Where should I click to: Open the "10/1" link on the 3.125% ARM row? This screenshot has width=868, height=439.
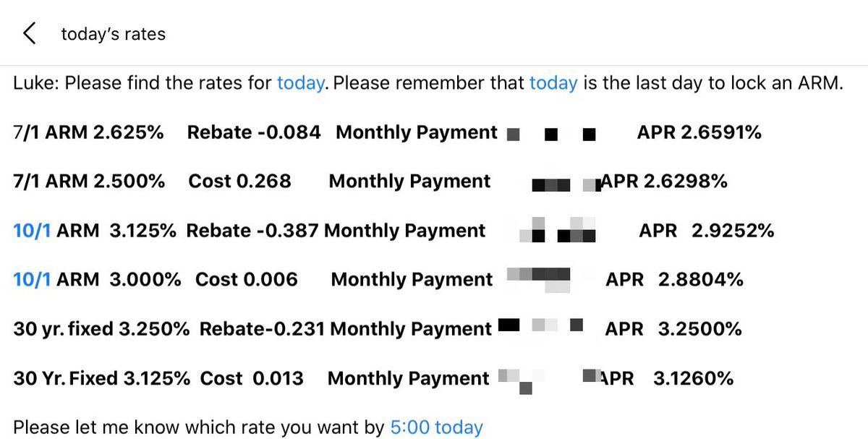click(x=32, y=231)
